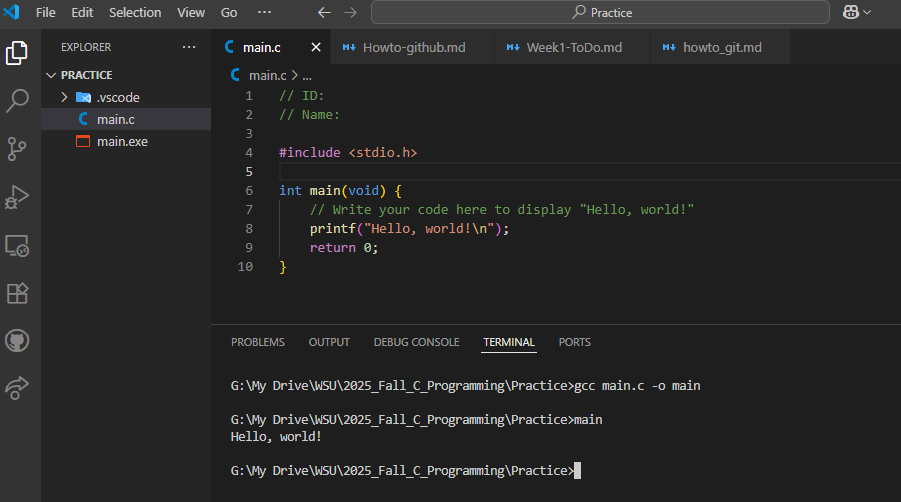The image size is (901, 502).
Task: Collapse the PRACTICE workspace section
Action: click(52, 75)
